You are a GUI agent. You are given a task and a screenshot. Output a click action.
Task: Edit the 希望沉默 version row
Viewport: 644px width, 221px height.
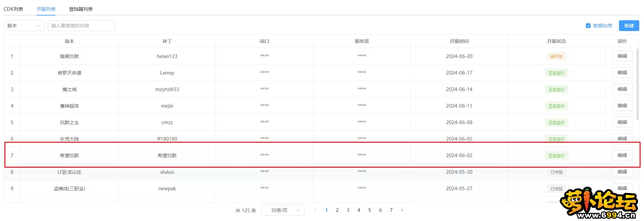click(622, 155)
